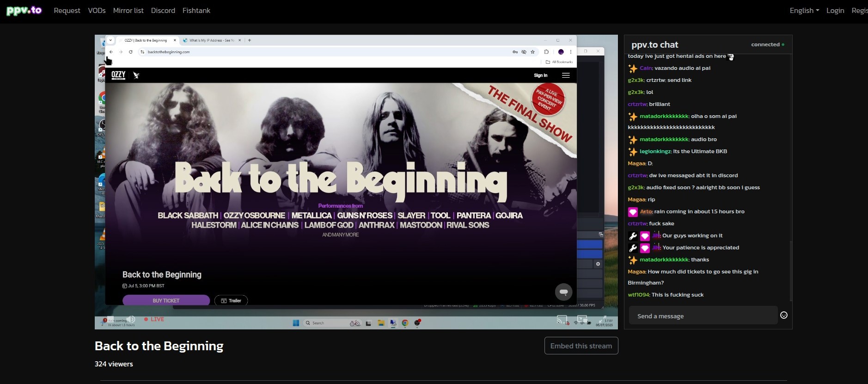Click the Chrome icon on streamed taskbar
Image resolution: width=868 pixels, height=384 pixels.
(405, 323)
